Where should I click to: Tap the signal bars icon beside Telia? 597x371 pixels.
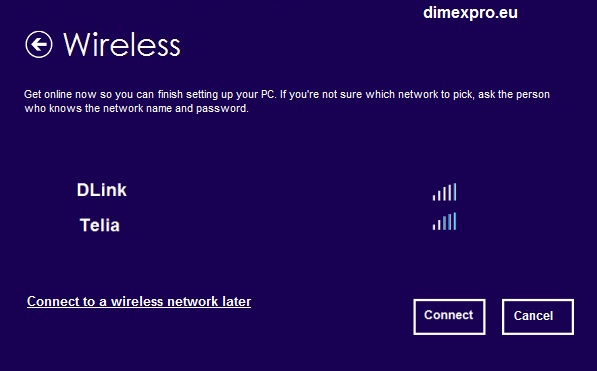pyautogui.click(x=444, y=222)
